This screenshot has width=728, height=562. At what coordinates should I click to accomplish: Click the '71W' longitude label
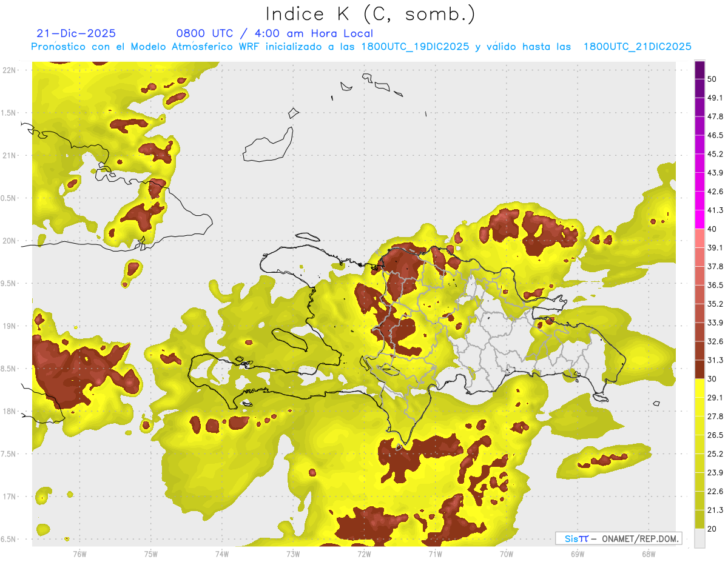[434, 554]
